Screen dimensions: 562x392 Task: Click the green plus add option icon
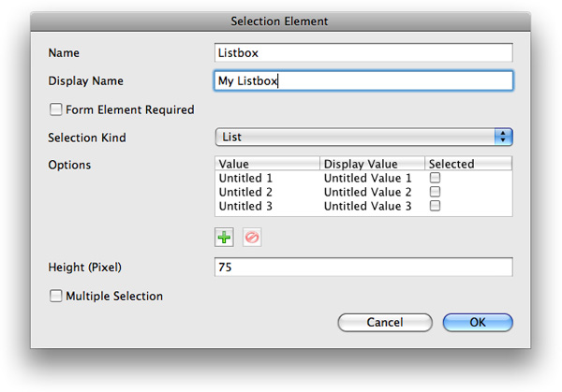(x=224, y=238)
